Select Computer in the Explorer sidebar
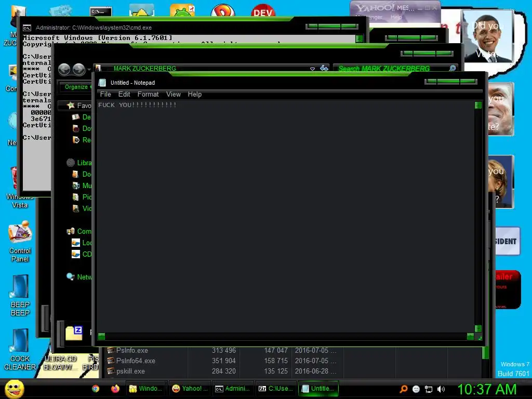532x399 pixels. click(79, 231)
